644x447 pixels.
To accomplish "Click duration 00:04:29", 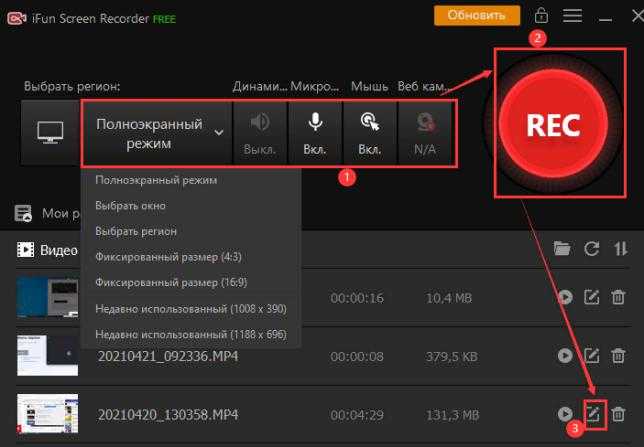I will [x=357, y=415].
